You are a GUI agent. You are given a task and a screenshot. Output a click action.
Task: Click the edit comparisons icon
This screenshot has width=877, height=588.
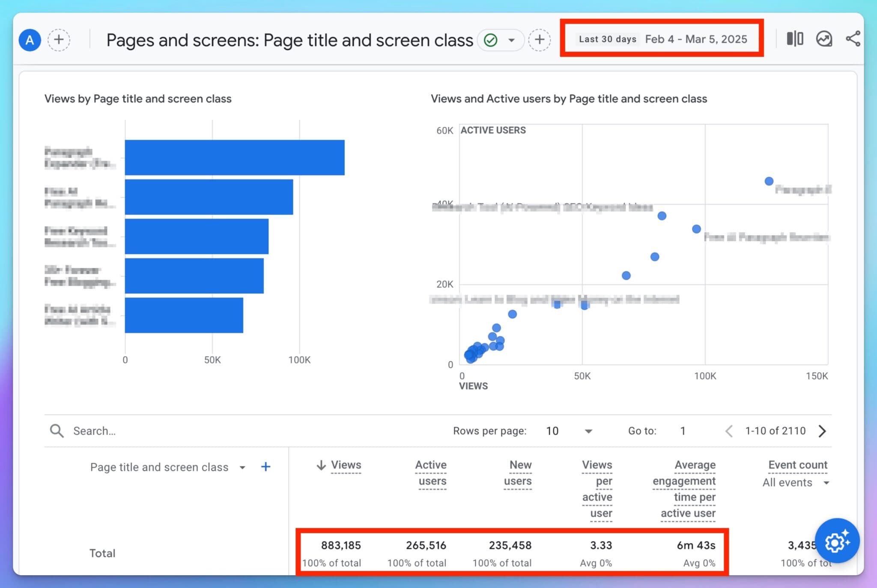tap(795, 39)
